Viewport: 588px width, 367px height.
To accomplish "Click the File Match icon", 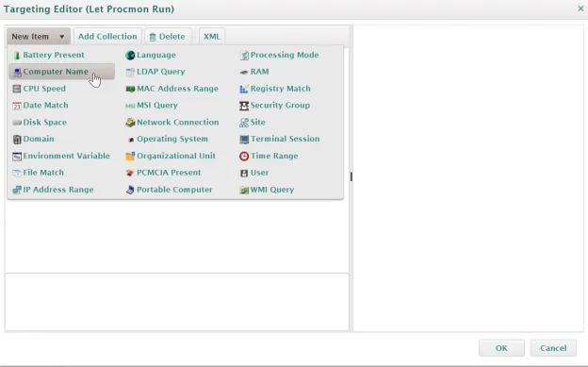I will 17,173.
